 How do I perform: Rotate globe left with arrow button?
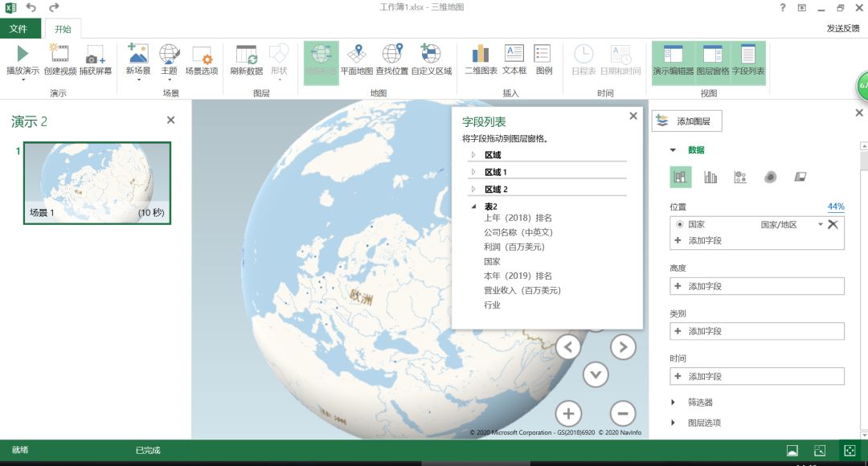[x=568, y=348]
